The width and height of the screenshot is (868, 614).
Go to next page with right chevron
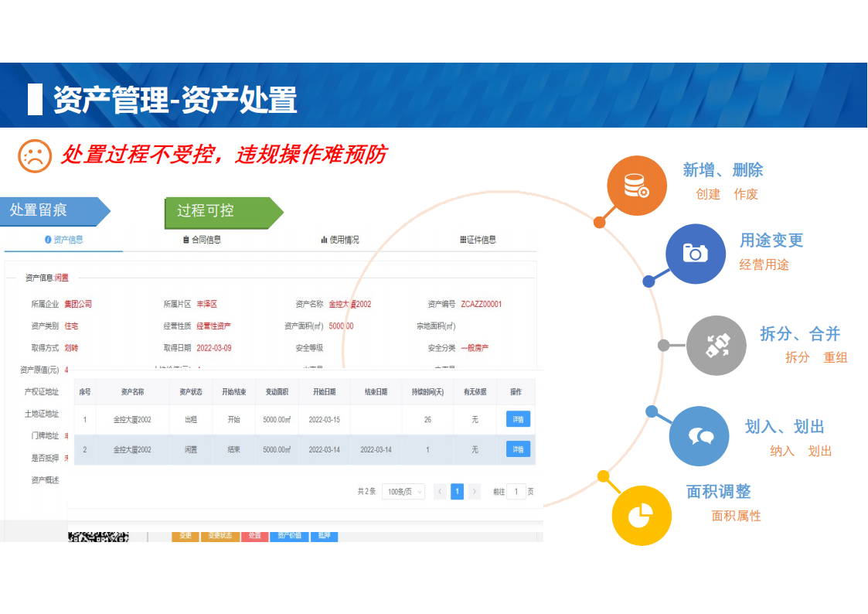[x=475, y=492]
